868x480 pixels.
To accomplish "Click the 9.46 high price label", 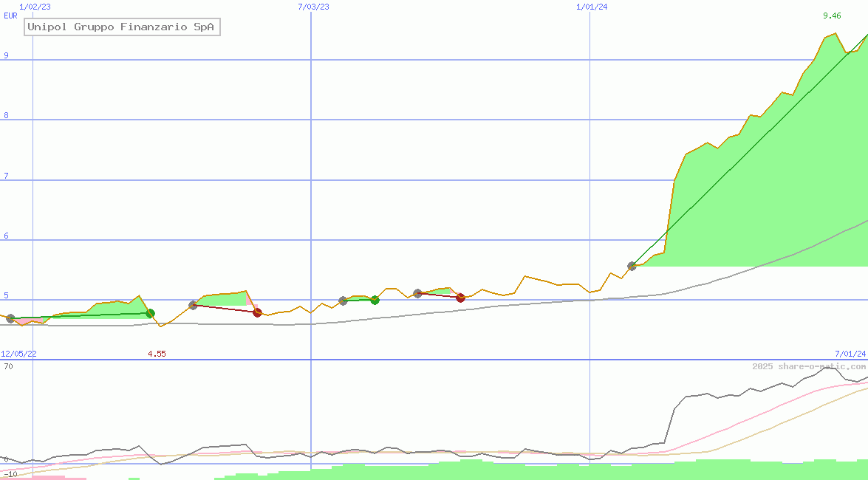I will coord(832,16).
